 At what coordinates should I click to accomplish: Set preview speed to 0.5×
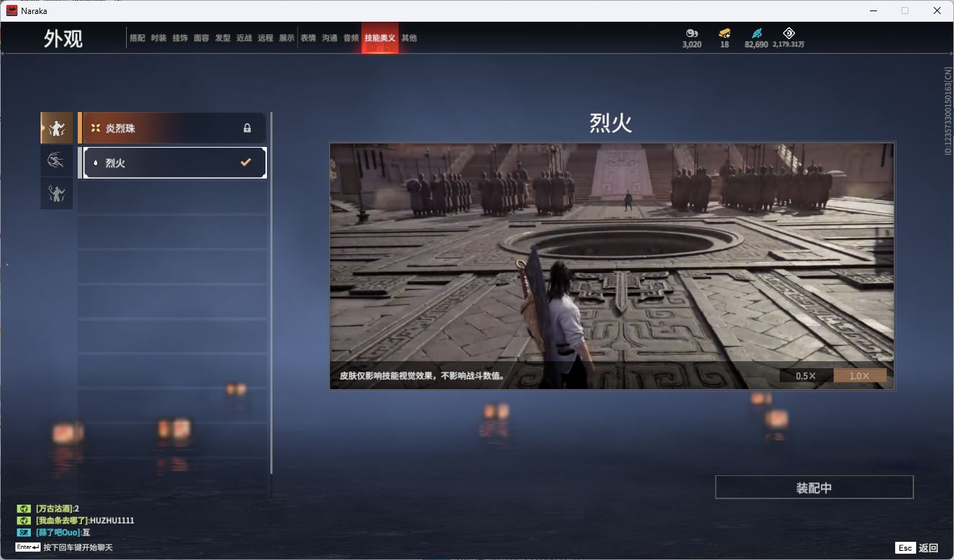[x=806, y=376]
